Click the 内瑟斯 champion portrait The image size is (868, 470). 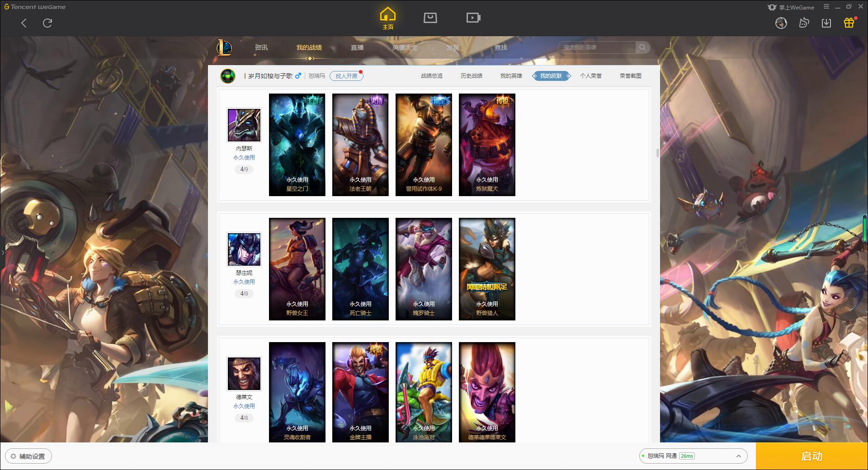[244, 125]
